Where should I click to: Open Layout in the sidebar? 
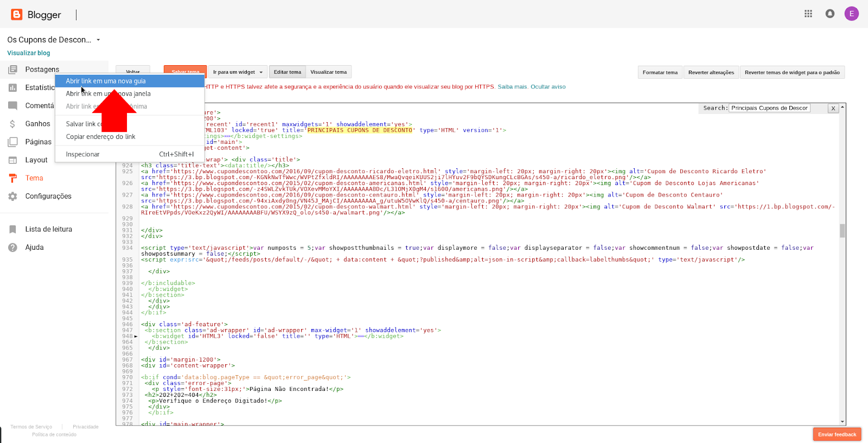36,160
